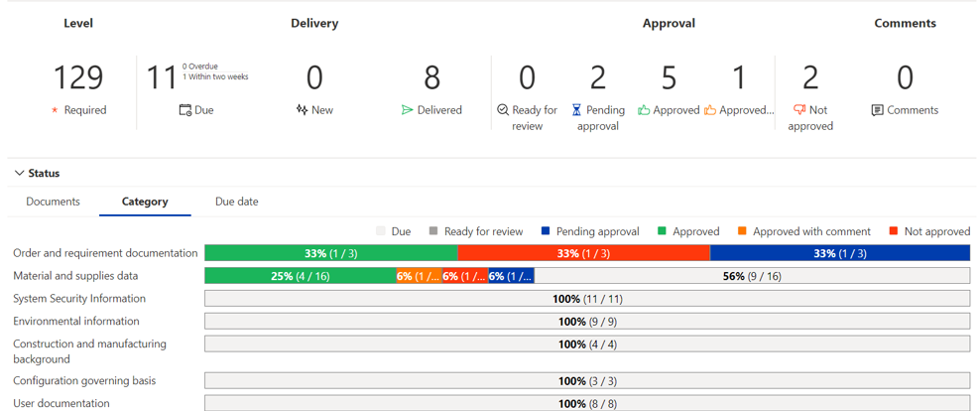The height and width of the screenshot is (411, 980).
Task: Toggle the Pending approval legend swatch
Action: pos(546,231)
